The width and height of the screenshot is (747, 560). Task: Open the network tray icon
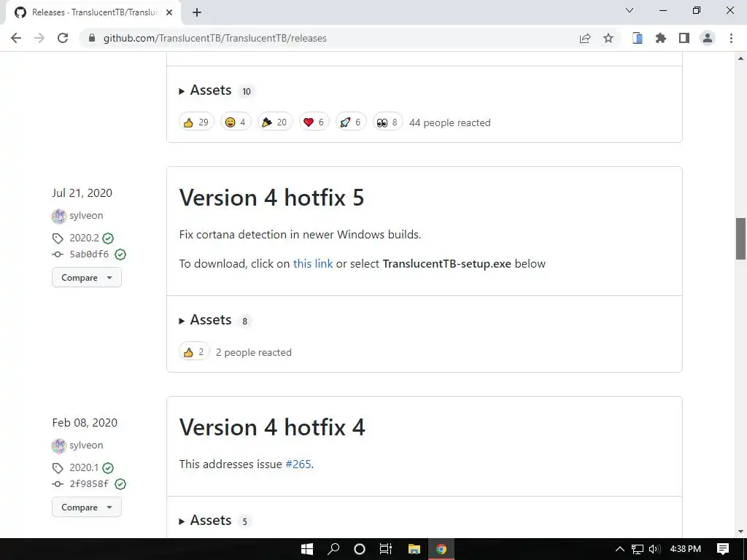[x=638, y=549]
